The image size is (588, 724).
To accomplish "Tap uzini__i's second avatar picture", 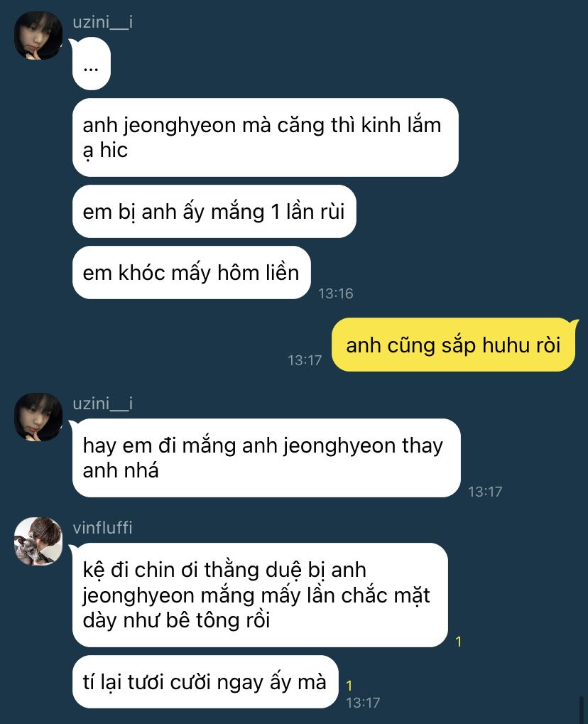I will (38, 417).
